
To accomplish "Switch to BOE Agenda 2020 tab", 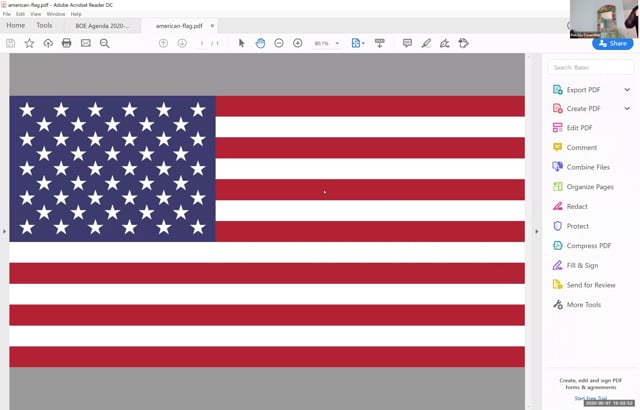I will click(x=102, y=26).
